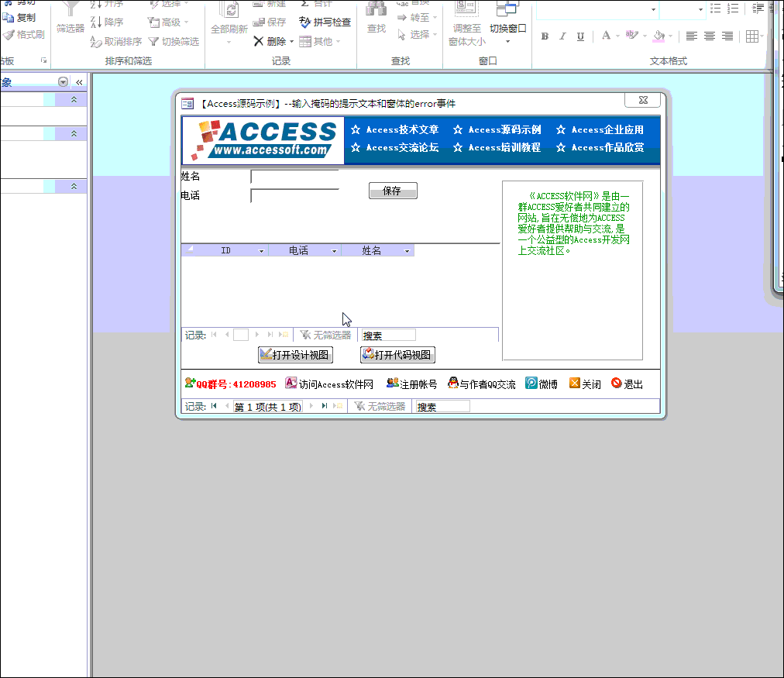Go to first record in main form navigator
Screen dimensions: 784x678
point(214,406)
